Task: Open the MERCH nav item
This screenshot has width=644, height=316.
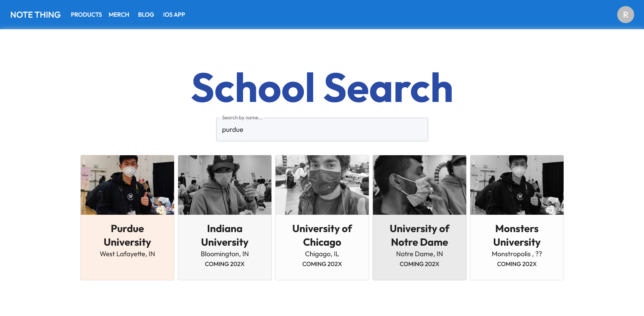Action: (x=119, y=15)
